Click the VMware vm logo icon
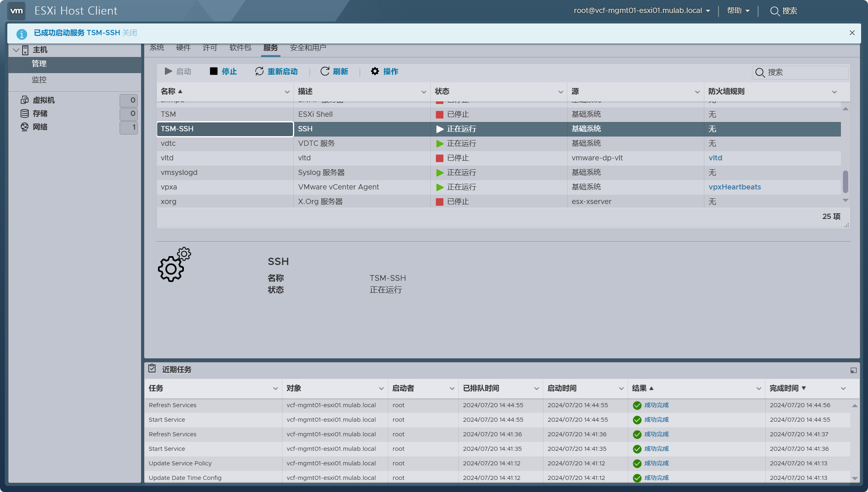 tap(17, 11)
